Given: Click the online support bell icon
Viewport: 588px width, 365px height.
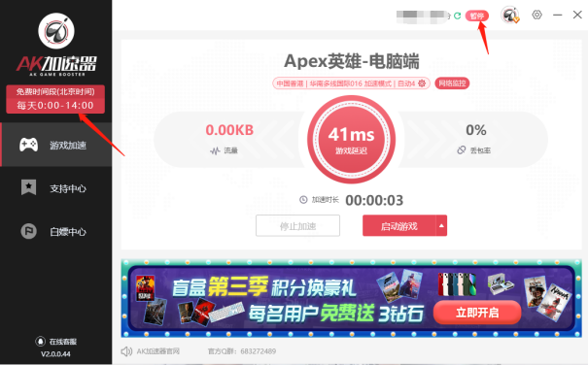Looking at the screenshot, I should click(x=40, y=342).
